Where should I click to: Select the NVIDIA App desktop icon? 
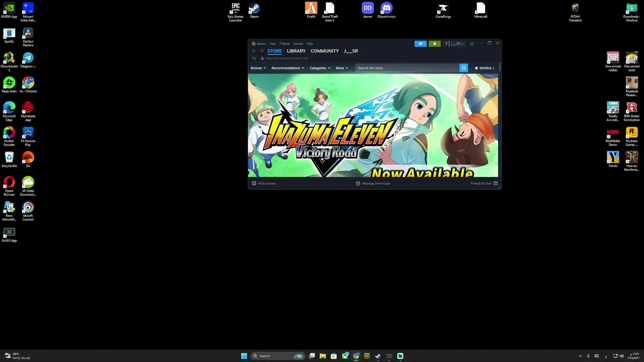tap(9, 10)
